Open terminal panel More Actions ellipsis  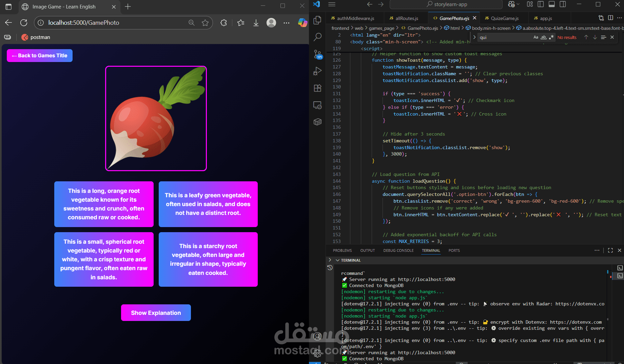pos(597,250)
